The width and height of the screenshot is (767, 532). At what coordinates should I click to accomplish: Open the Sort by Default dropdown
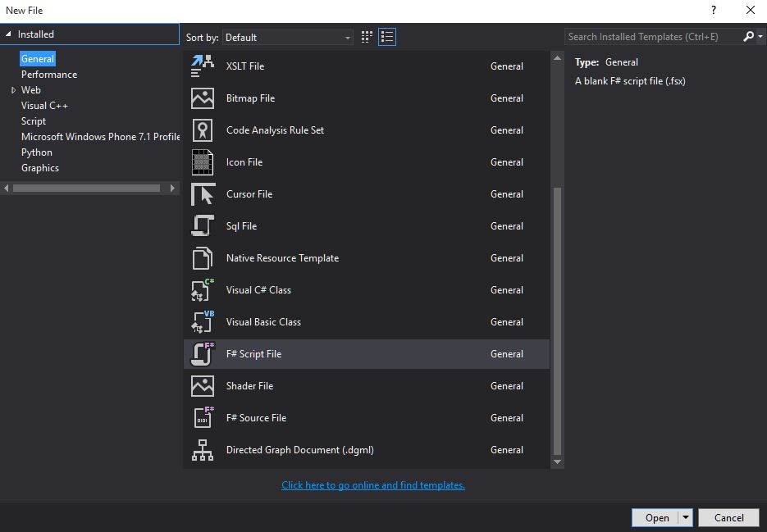(288, 38)
